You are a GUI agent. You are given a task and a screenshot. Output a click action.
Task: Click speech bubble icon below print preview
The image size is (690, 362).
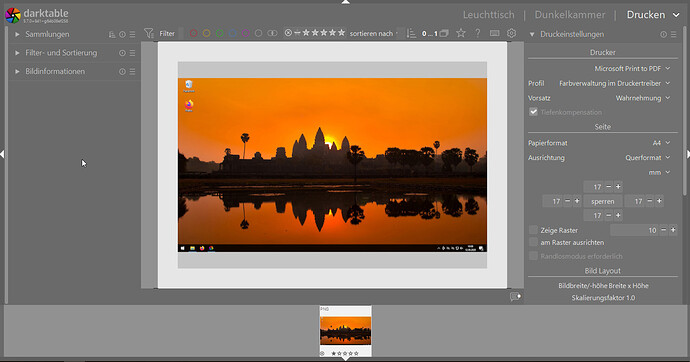click(515, 297)
